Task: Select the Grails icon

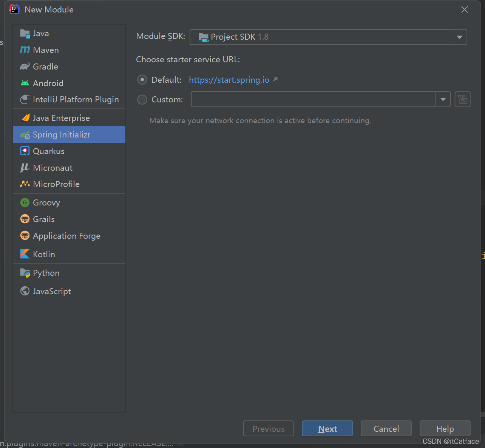Action: [x=25, y=219]
